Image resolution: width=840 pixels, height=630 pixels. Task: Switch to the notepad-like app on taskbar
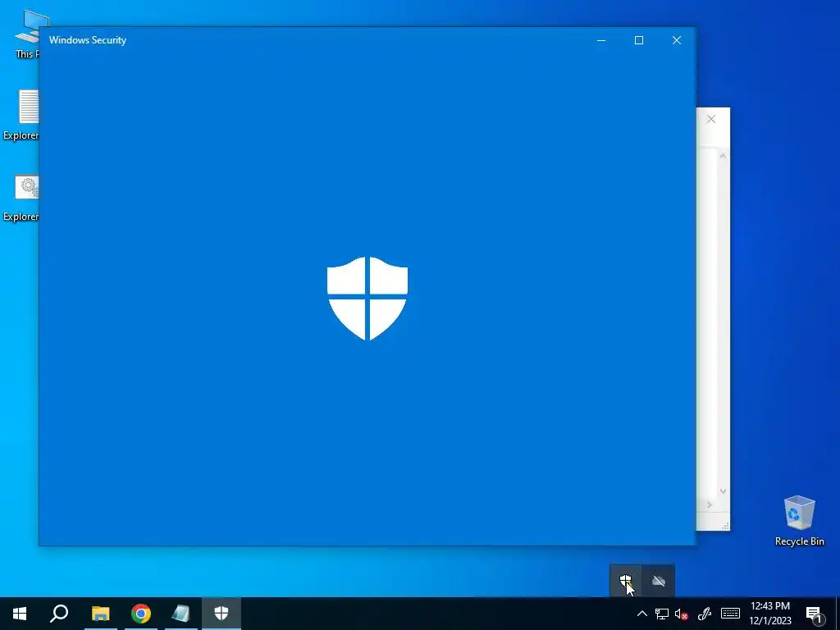click(181, 614)
